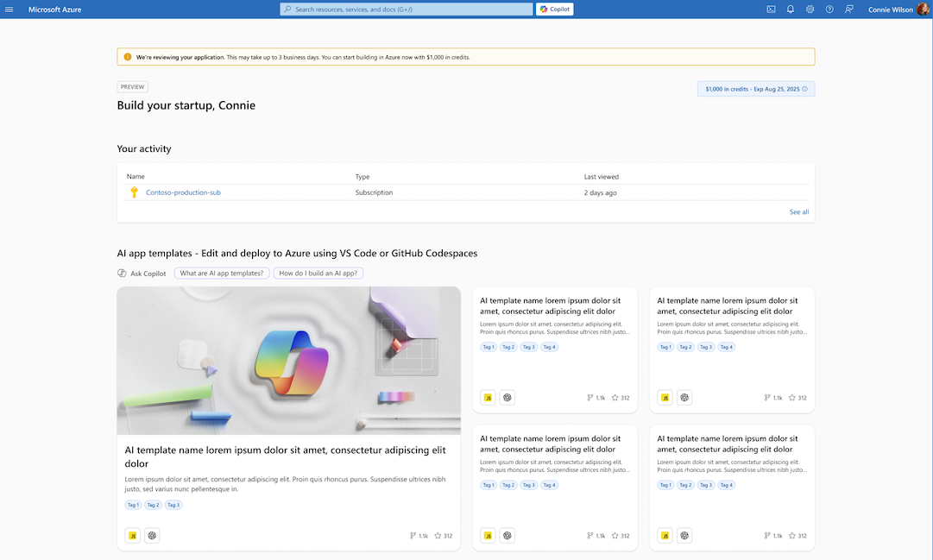This screenshot has width=933, height=560.
Task: Click the star icon on top-middle template card
Action: pos(615,398)
